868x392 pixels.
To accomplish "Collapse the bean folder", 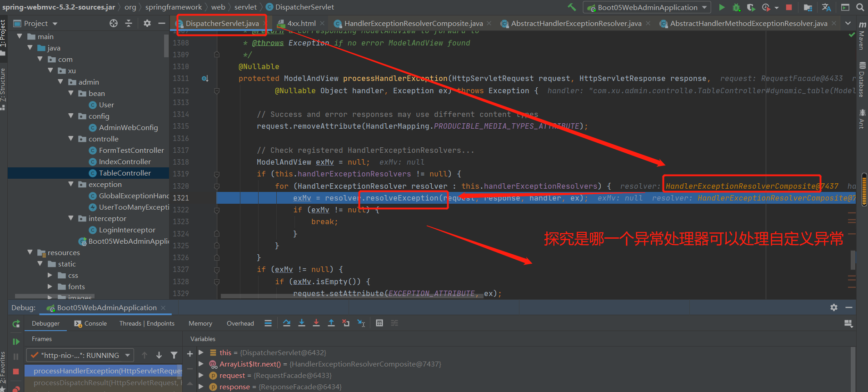I will 71,93.
